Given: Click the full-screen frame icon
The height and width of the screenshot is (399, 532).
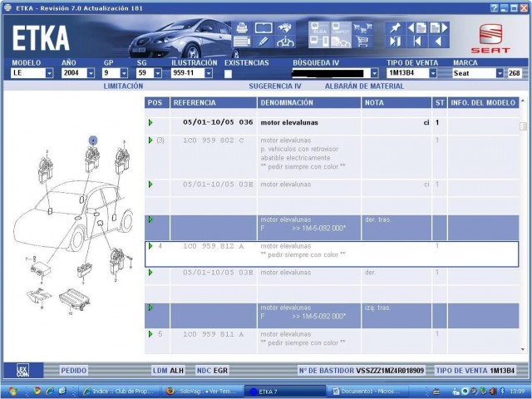Looking at the screenshot, I should pyautogui.click(x=264, y=27).
